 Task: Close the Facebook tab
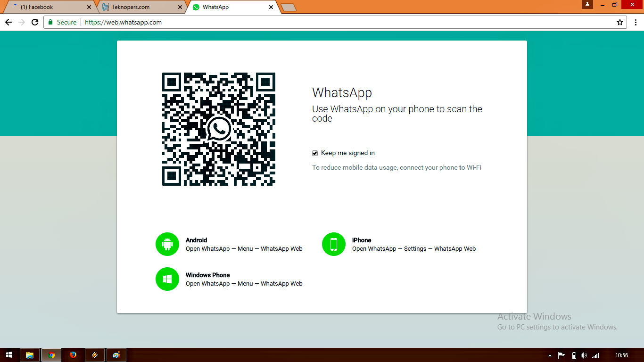[x=89, y=7]
